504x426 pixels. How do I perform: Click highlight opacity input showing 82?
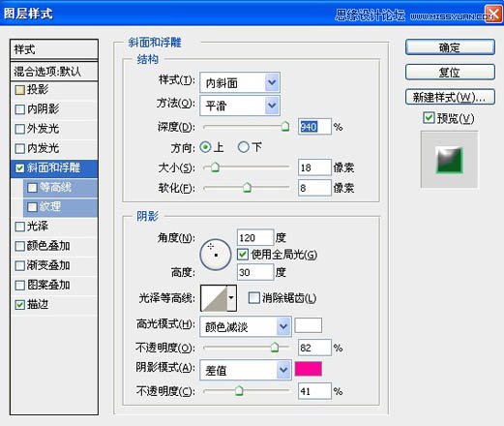pyautogui.click(x=314, y=348)
